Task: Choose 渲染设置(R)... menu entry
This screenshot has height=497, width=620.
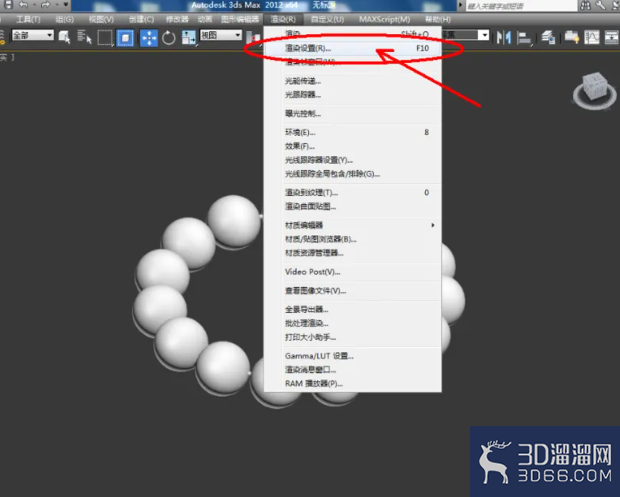Action: pyautogui.click(x=353, y=48)
